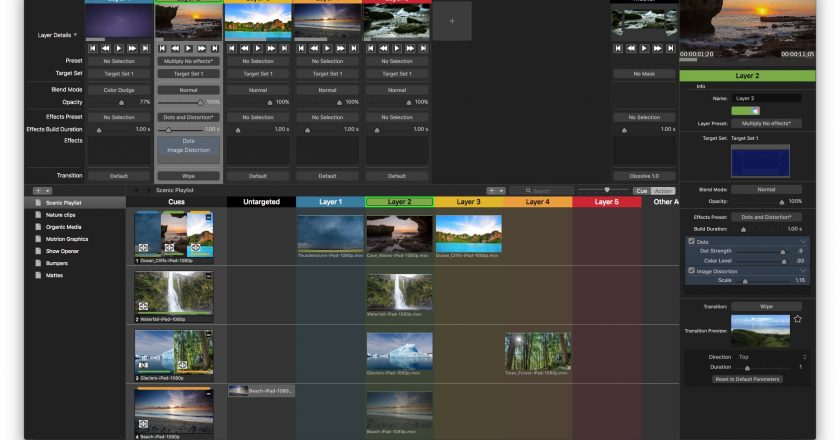Select the Trees_Forest clip in Layer 4
The image size is (840, 440).
click(x=538, y=350)
